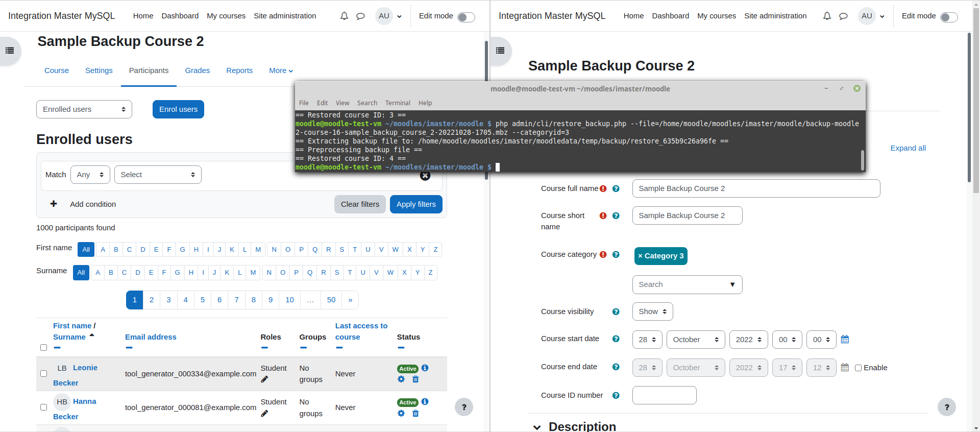This screenshot has height=432, width=980.
Task: Open terminal Search menu
Action: click(x=367, y=103)
